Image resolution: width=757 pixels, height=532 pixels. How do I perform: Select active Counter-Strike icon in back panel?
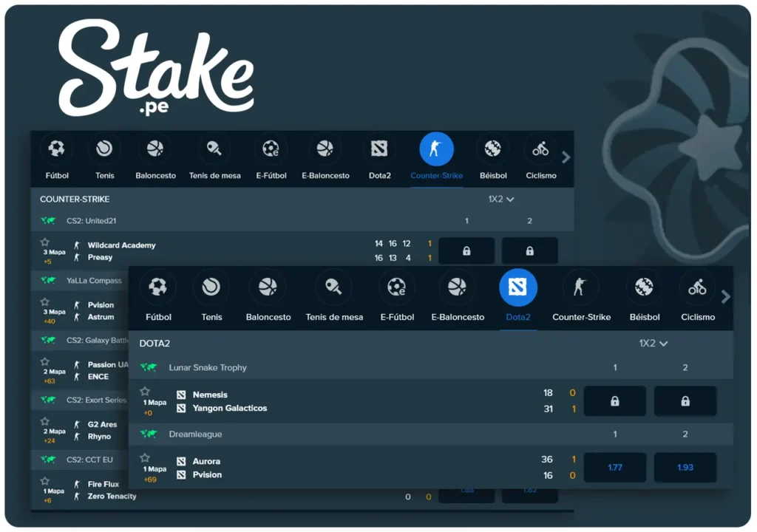pyautogui.click(x=436, y=149)
